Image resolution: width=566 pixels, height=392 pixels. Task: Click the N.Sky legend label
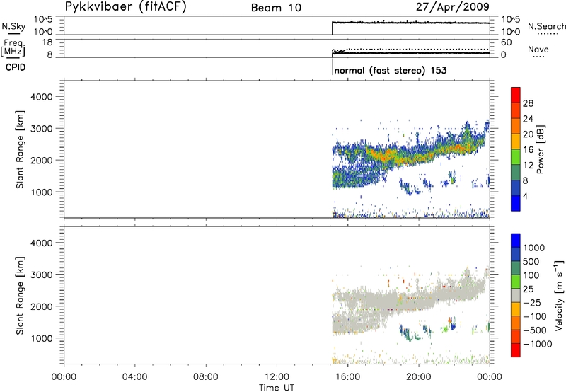point(13,26)
